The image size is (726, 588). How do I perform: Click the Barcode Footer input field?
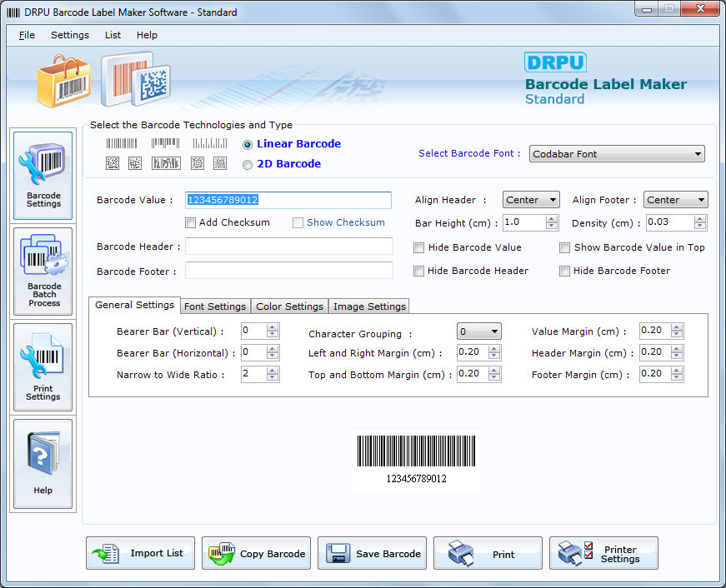[289, 270]
